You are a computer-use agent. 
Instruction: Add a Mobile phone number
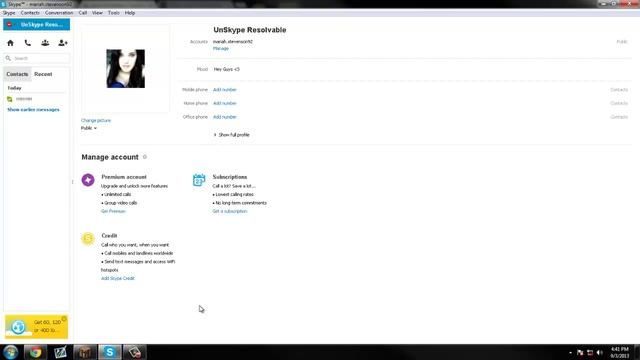click(x=224, y=90)
